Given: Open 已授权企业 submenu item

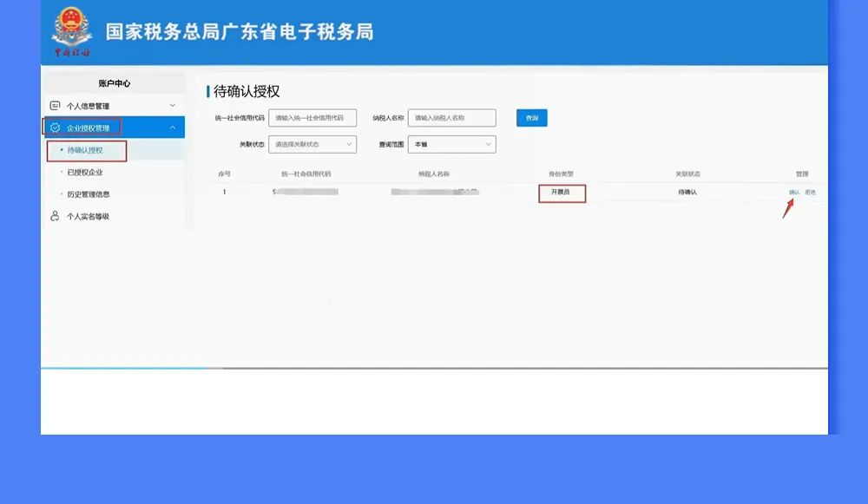Looking at the screenshot, I should (85, 172).
